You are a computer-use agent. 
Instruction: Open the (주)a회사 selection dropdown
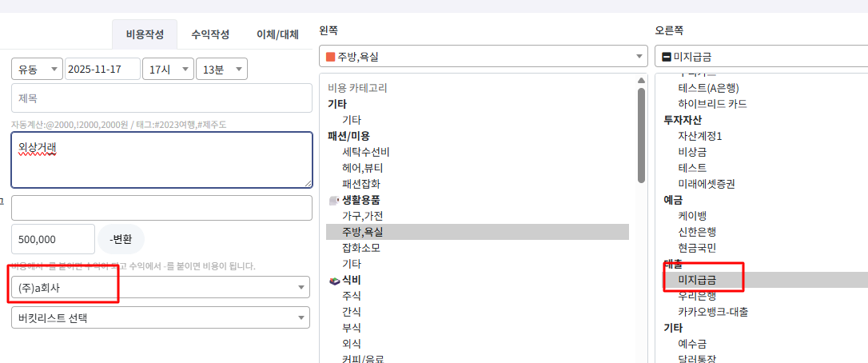coord(161,287)
